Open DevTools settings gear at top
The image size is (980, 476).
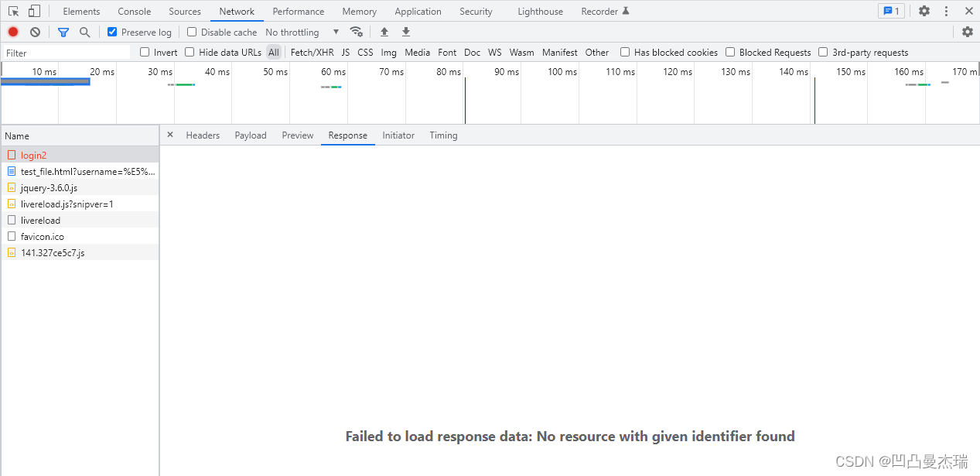pyautogui.click(x=924, y=12)
